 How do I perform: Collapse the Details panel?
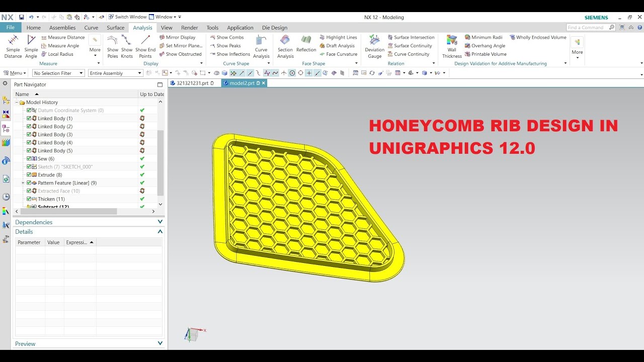pos(160,232)
